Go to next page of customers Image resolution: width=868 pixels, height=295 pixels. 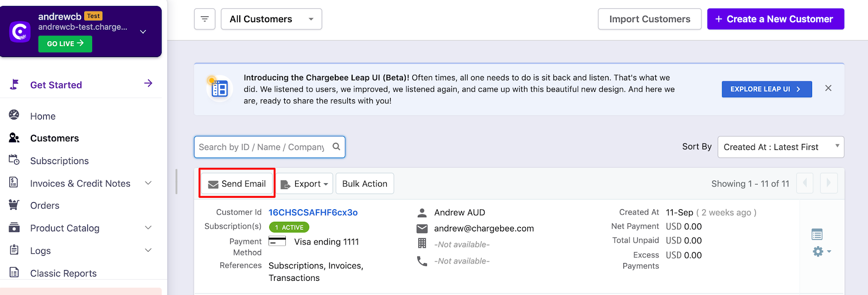point(828,183)
